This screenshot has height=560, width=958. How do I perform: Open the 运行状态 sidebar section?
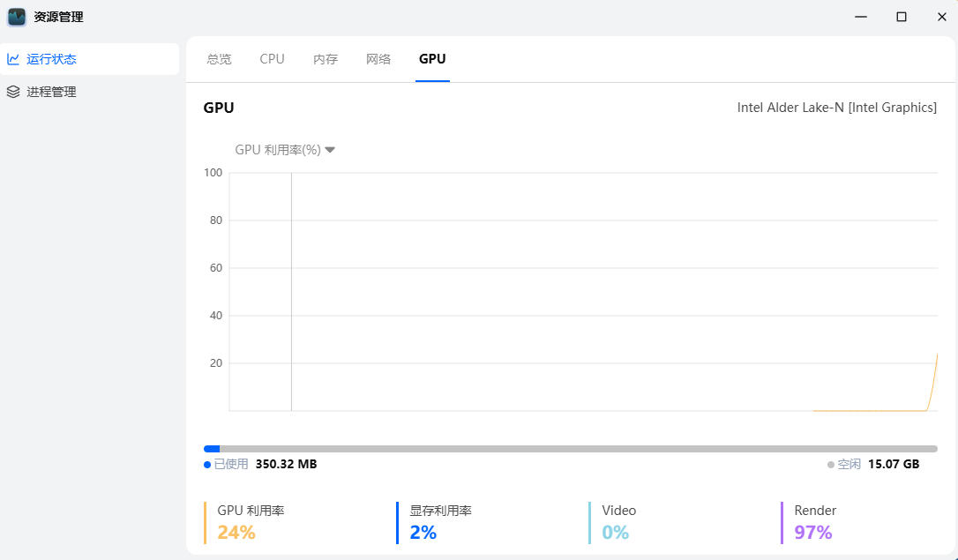click(51, 59)
